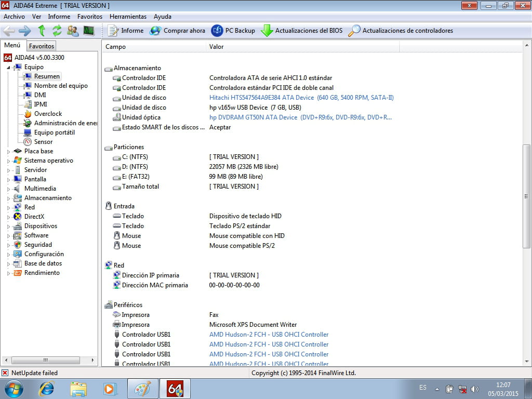The height and width of the screenshot is (399, 532).
Task: Go forward with the right arrow toolbar icon
Action: (x=25, y=31)
